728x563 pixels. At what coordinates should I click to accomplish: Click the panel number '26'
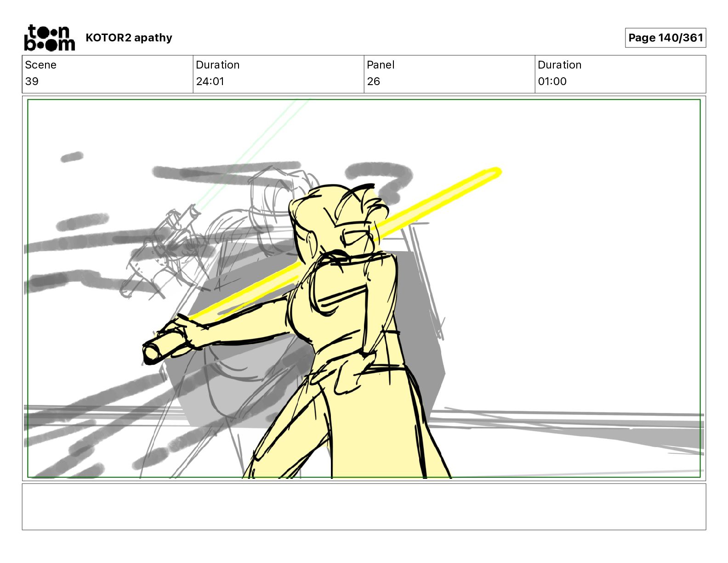(373, 81)
